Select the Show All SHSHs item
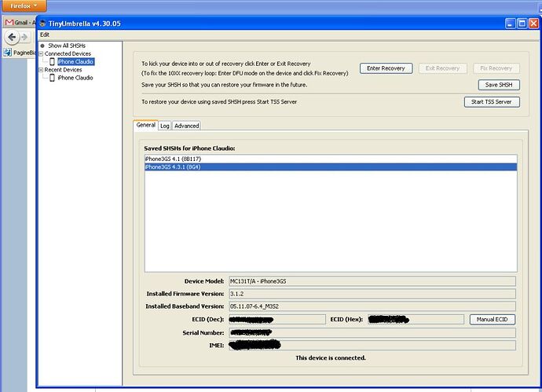The width and height of the screenshot is (542, 392). coord(67,46)
